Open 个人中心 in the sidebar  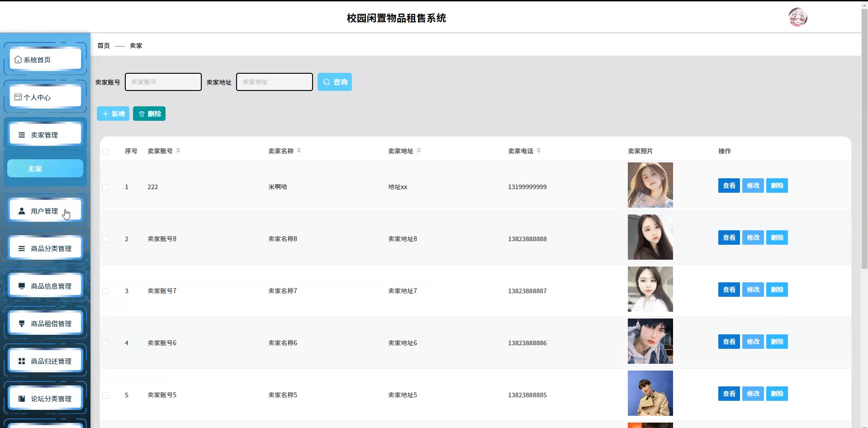(45, 97)
